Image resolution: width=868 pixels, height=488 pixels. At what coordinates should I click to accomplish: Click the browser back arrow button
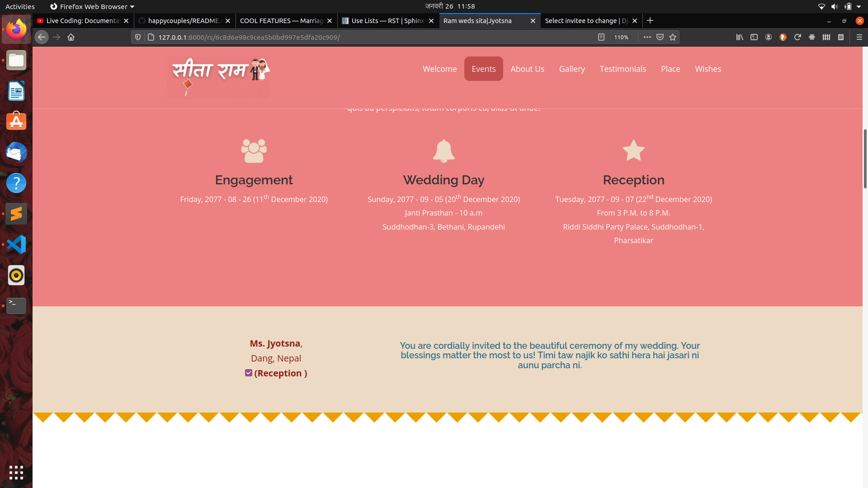coord(42,38)
